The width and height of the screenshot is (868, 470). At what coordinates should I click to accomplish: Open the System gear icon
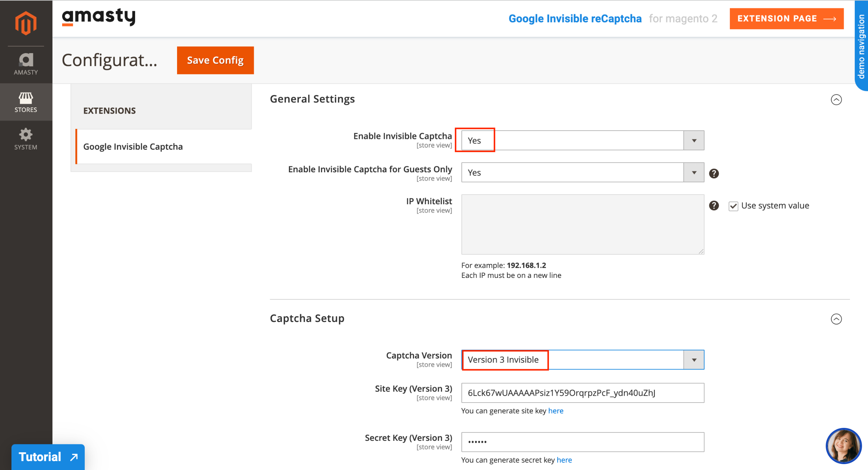tap(26, 138)
